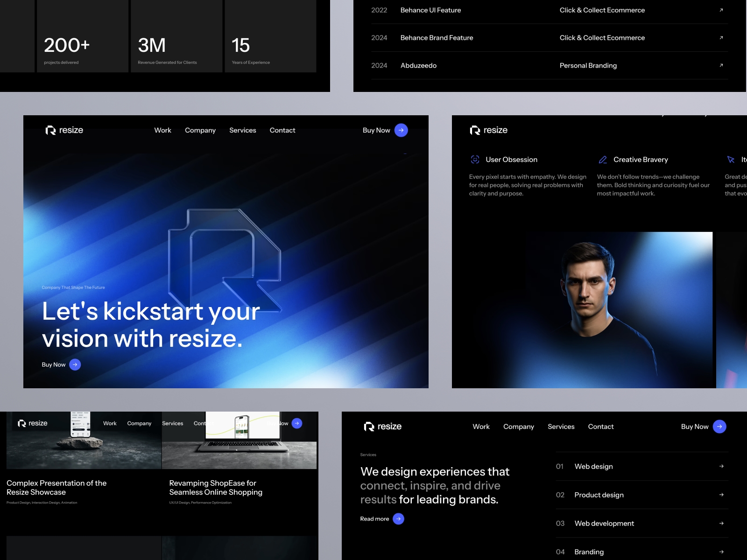Image resolution: width=747 pixels, height=560 pixels.
Task: Click circular arrow beside Read more
Action: [398, 518]
